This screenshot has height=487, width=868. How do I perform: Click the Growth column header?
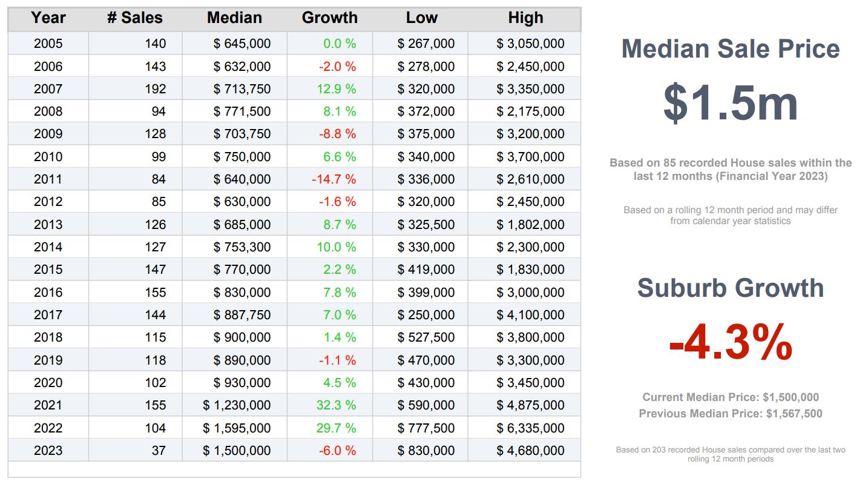330,18
